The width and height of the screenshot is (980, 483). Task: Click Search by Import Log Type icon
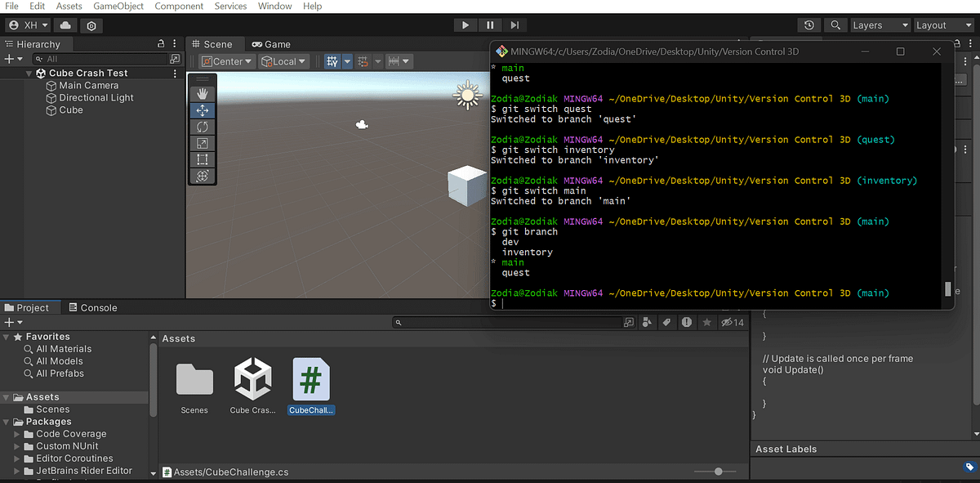click(687, 323)
